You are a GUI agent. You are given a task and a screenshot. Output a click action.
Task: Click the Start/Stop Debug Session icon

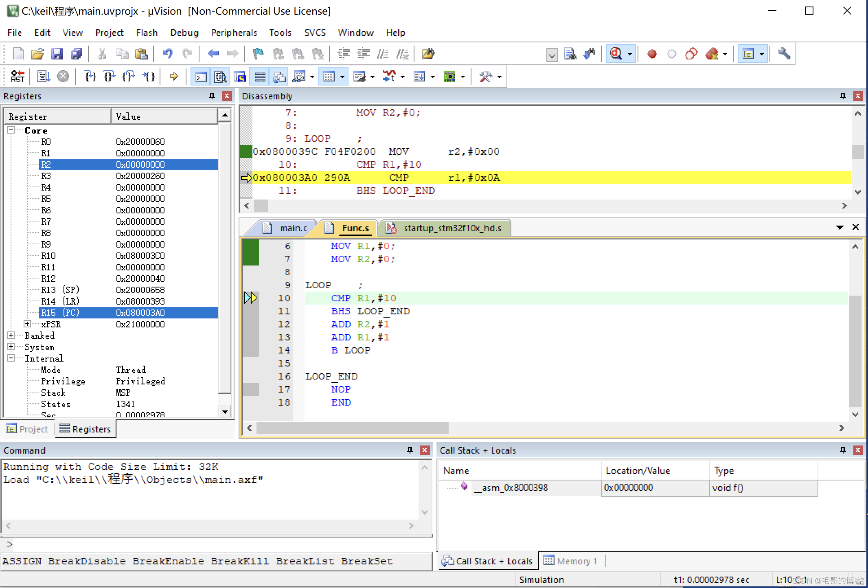[616, 54]
